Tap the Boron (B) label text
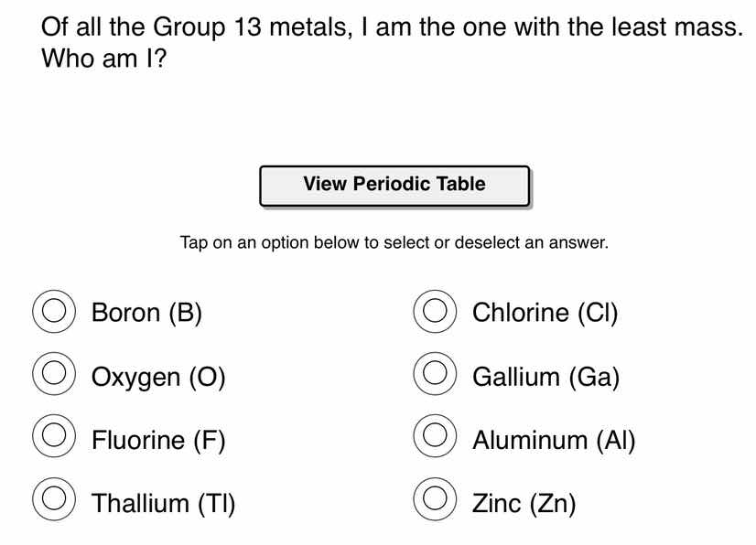756x545 pixels. [x=147, y=312]
